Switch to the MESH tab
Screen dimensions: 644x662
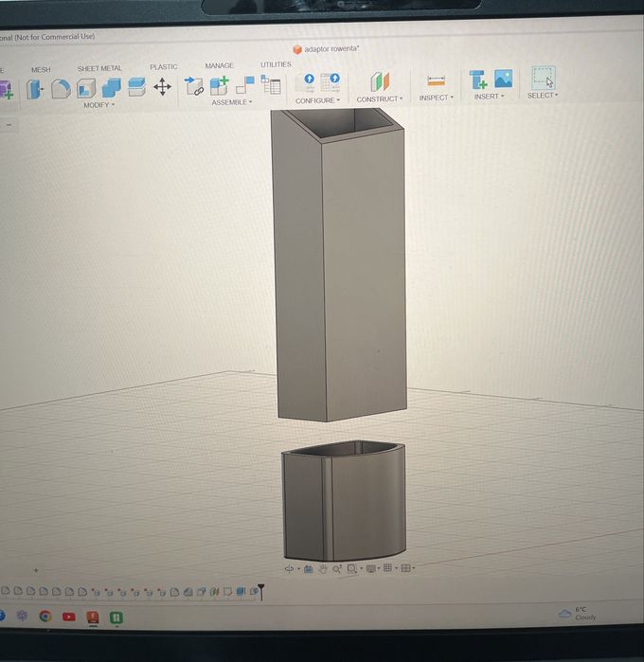tap(41, 70)
